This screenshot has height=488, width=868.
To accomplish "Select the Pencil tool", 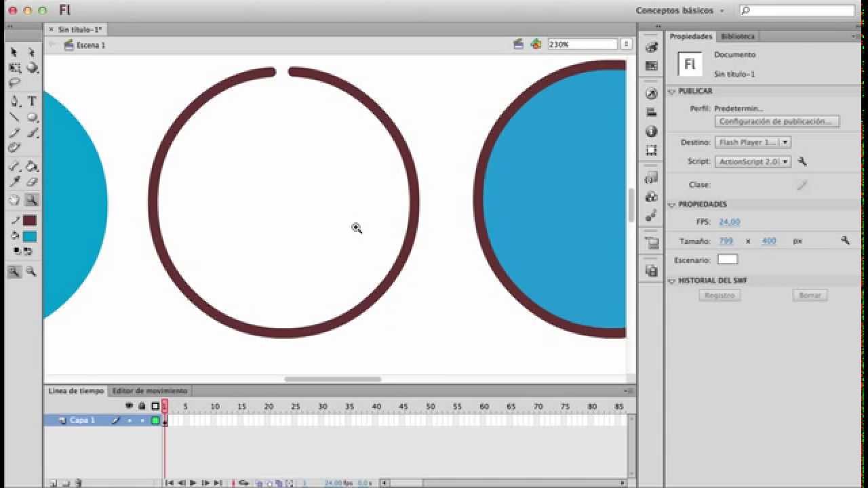I will pos(14,132).
